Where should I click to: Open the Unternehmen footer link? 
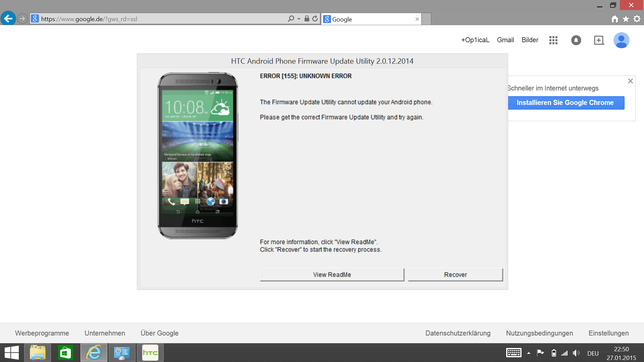pyautogui.click(x=105, y=333)
